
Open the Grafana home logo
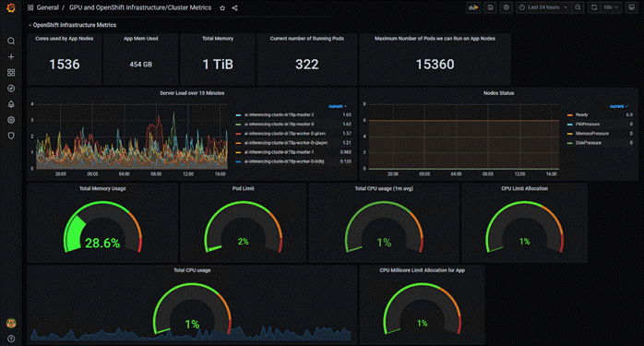point(11,7)
